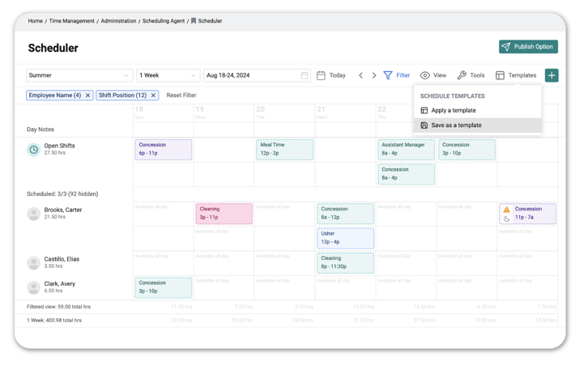Click the bookmark icon beside Scheduler breadcrumb

(x=194, y=21)
